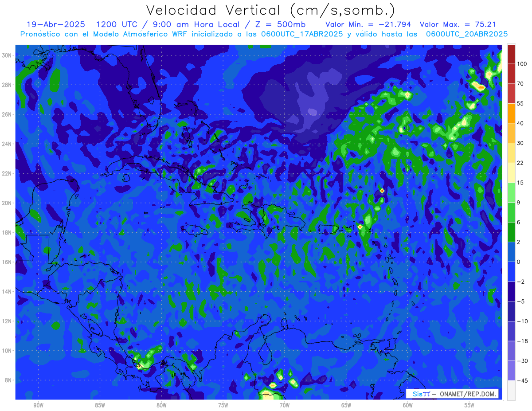The image size is (532, 411).
Task: Click the '1200 UTC' time text
Action: pos(117,24)
